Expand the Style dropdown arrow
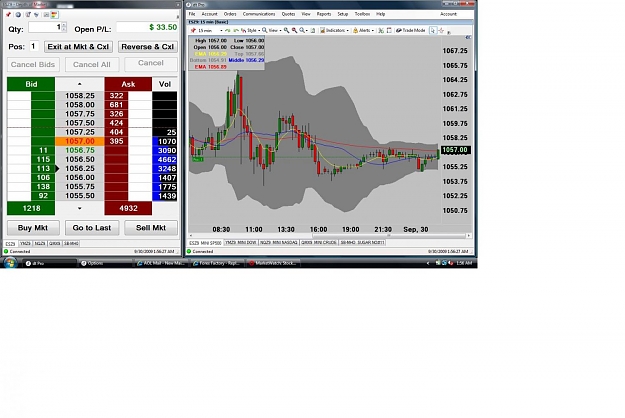 [x=259, y=31]
